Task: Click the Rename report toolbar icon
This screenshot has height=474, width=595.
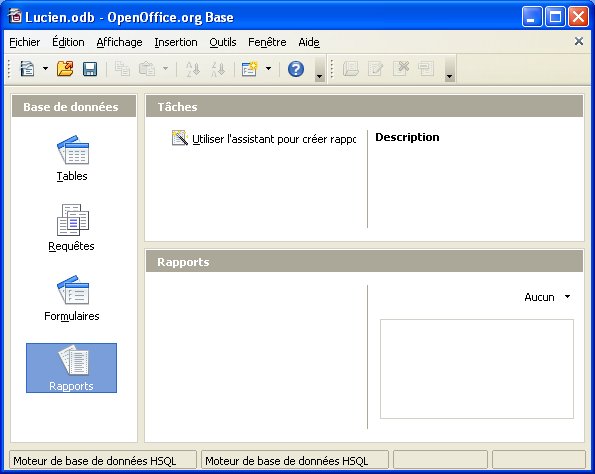Action: [426, 69]
